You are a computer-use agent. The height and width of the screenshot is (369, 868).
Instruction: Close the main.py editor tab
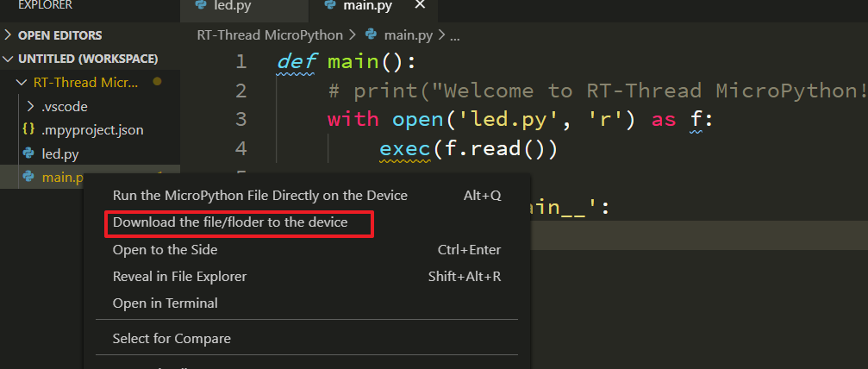(420, 5)
